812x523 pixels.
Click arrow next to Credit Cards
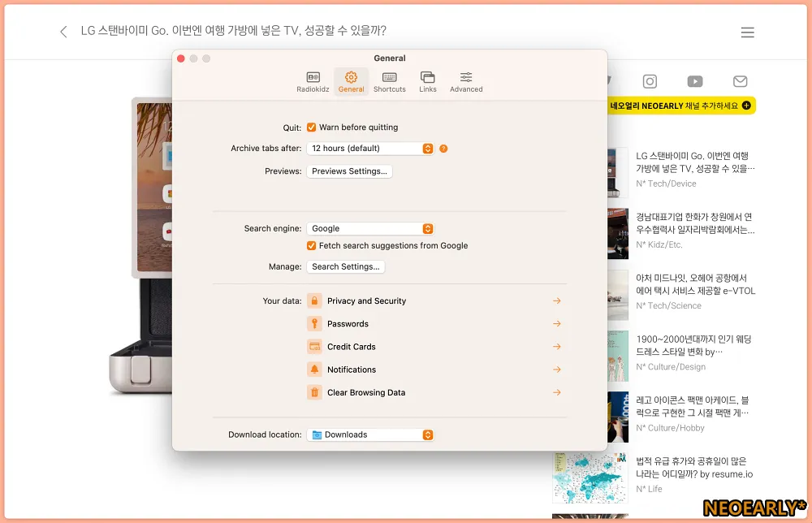[557, 347]
